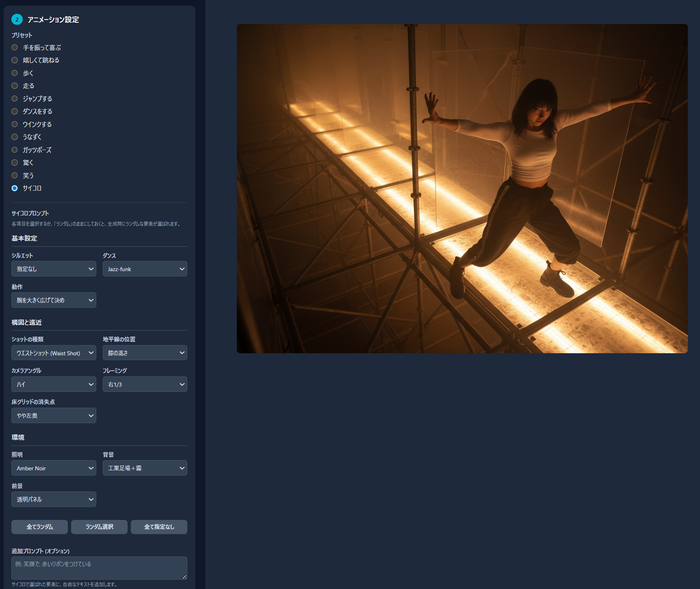Click the hint text starting with 各項目を選択するか
The width and height of the screenshot is (700, 589).
[x=96, y=224]
